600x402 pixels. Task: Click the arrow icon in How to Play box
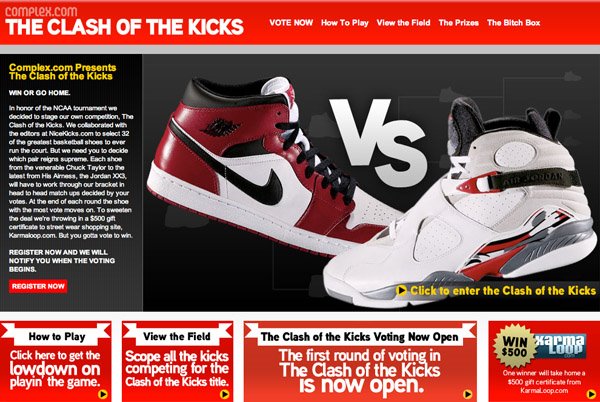103,394
